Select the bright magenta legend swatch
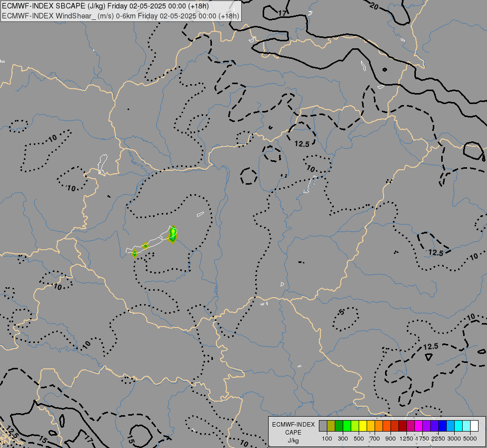The height and width of the screenshot is (448, 487). pyautogui.click(x=418, y=426)
